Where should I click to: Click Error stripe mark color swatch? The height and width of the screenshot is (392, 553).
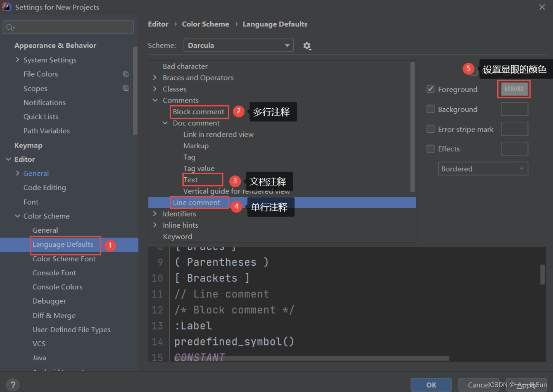(x=514, y=129)
